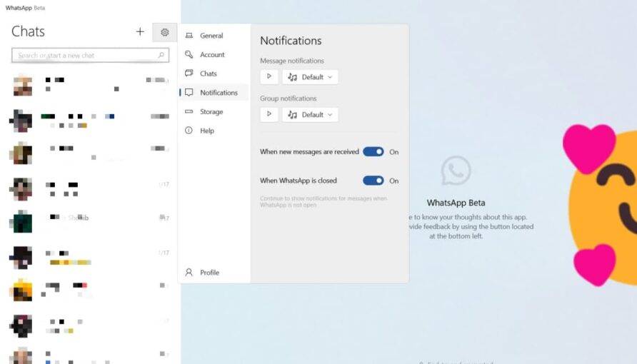Click the Storage drive icon
Viewport: 637px width, 364px height.
click(x=189, y=111)
